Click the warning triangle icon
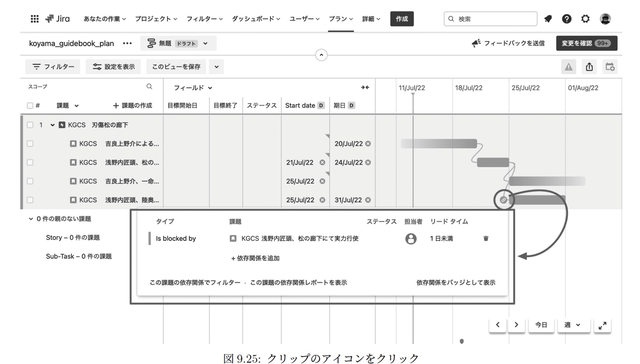The image size is (640, 364). 569,67
